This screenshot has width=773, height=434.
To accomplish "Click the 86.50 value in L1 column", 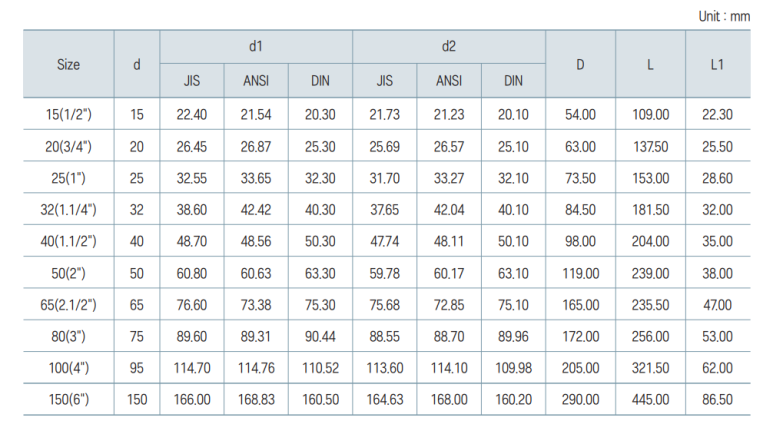I will tap(717, 399).
